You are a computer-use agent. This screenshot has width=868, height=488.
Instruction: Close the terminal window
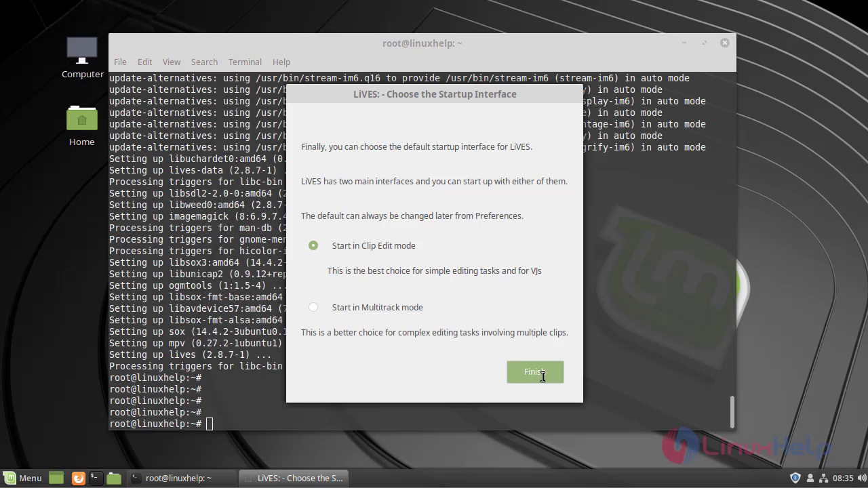tap(724, 43)
